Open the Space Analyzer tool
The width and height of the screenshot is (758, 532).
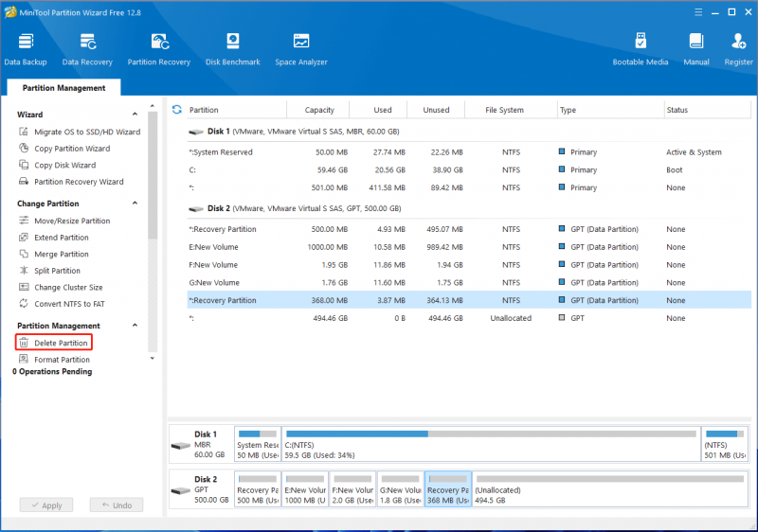click(x=301, y=49)
